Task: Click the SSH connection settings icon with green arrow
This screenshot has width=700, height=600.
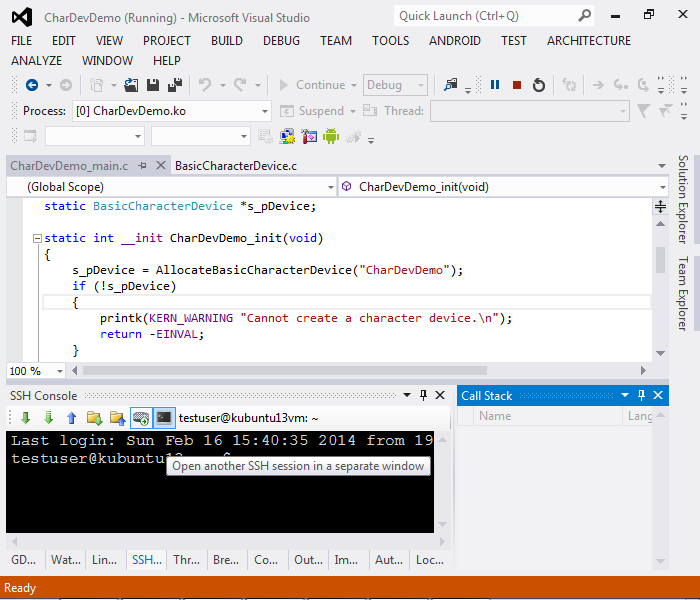Action: 141,418
